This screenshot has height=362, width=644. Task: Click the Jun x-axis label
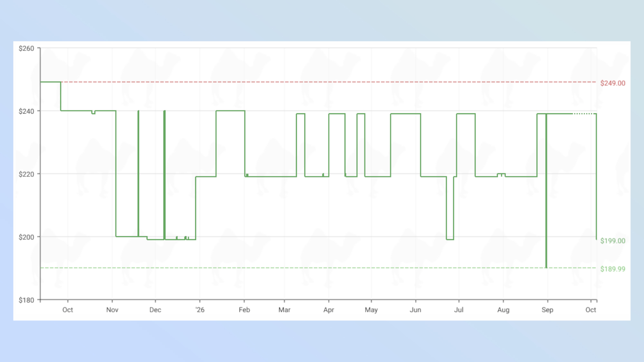(415, 310)
